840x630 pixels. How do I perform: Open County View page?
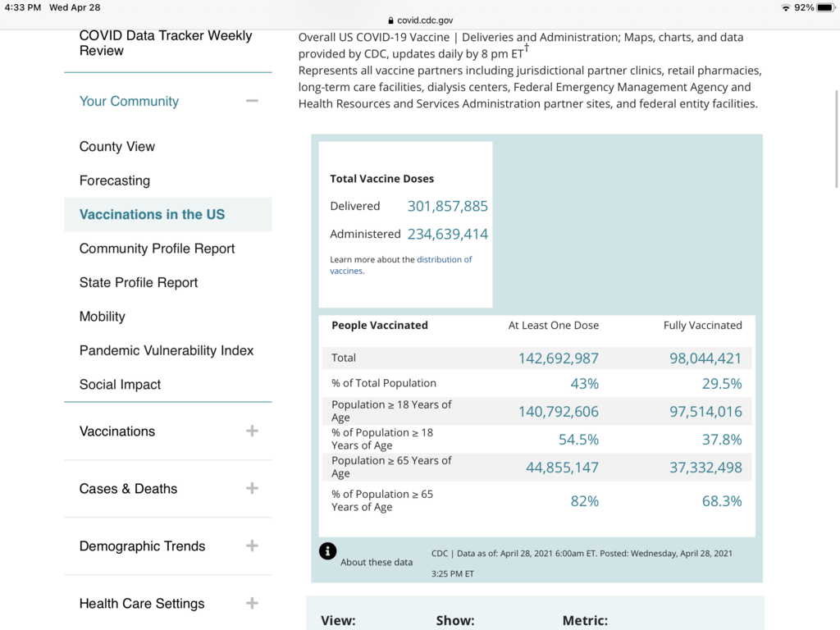pyautogui.click(x=117, y=147)
